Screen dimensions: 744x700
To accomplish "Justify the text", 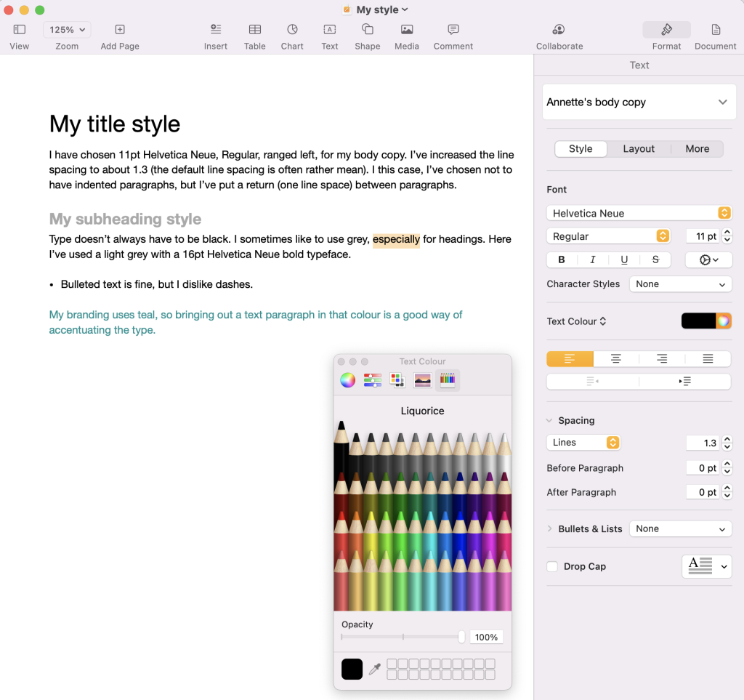I will [x=708, y=359].
